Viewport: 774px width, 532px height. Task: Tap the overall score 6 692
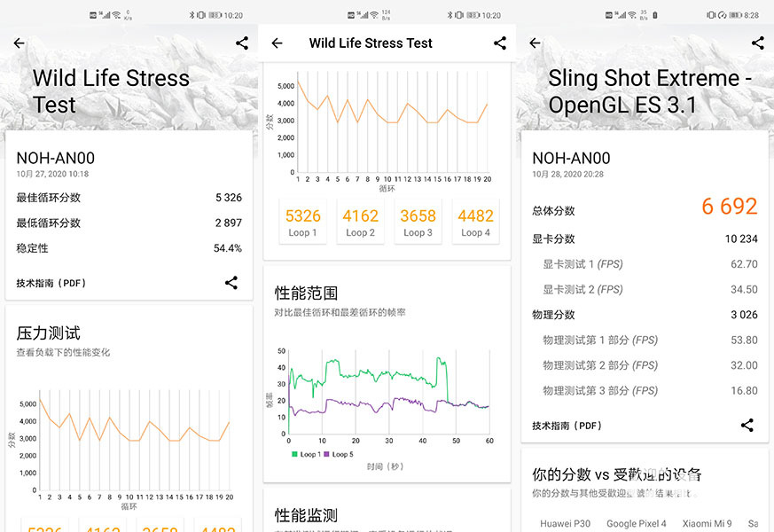730,207
